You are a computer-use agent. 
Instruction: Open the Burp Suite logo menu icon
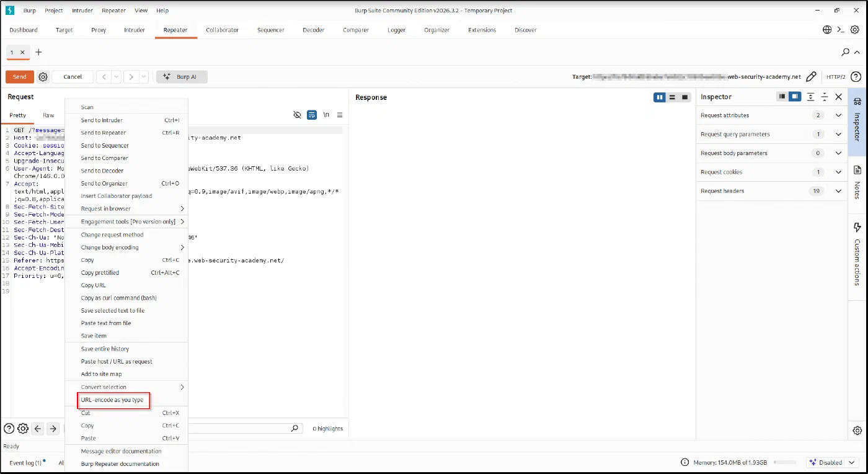[10, 10]
